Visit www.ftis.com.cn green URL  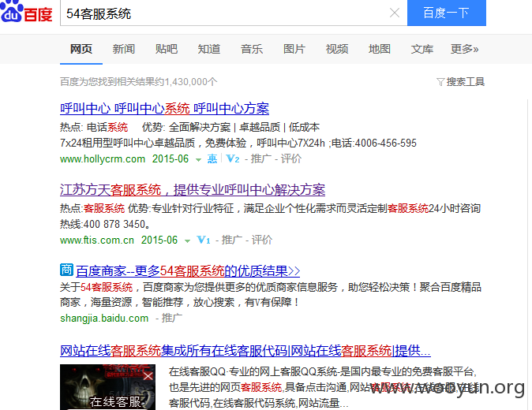pos(97,240)
